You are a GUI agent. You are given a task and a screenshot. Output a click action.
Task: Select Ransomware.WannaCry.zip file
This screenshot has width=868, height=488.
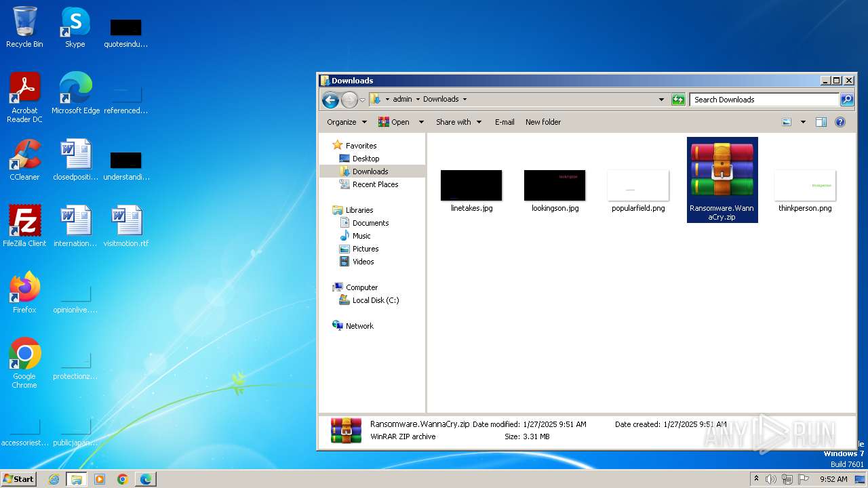point(722,180)
